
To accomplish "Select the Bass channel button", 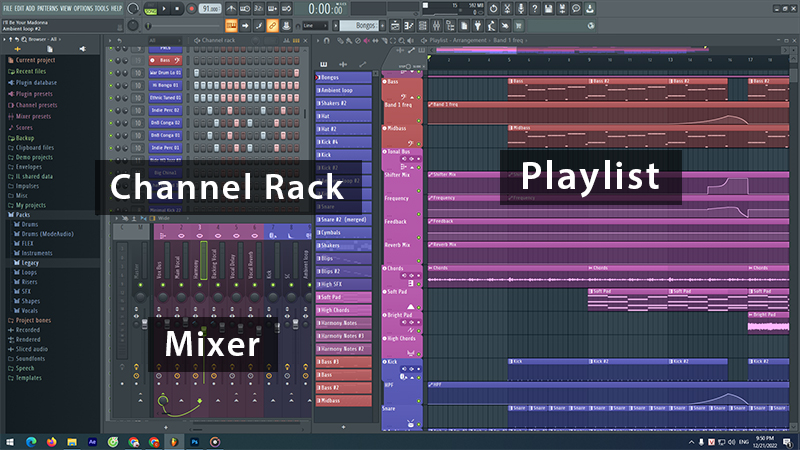I will 165,60.
